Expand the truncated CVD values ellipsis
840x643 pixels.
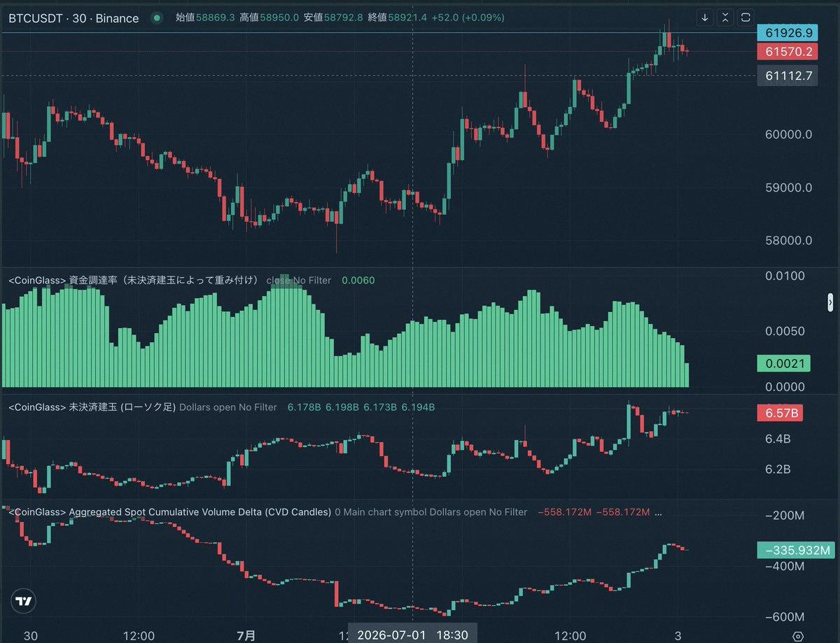(x=658, y=513)
